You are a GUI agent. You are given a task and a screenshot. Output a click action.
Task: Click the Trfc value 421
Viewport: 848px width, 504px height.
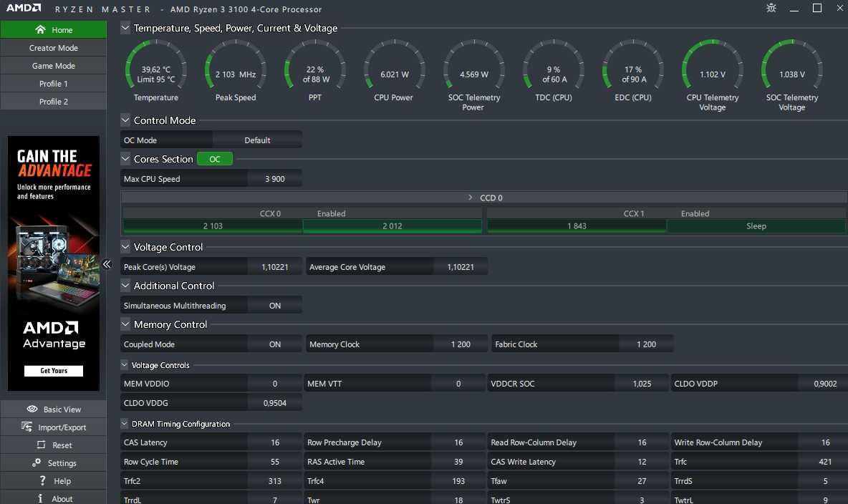coord(825,462)
